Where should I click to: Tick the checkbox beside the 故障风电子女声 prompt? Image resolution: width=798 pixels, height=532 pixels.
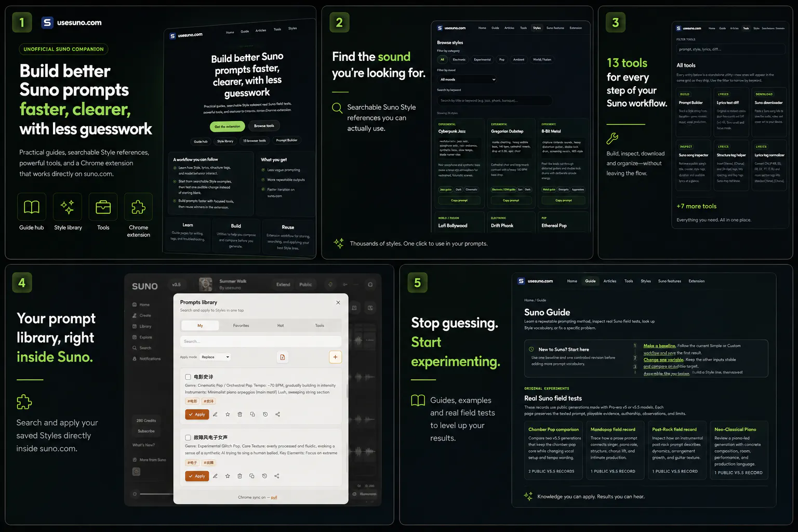(x=188, y=437)
